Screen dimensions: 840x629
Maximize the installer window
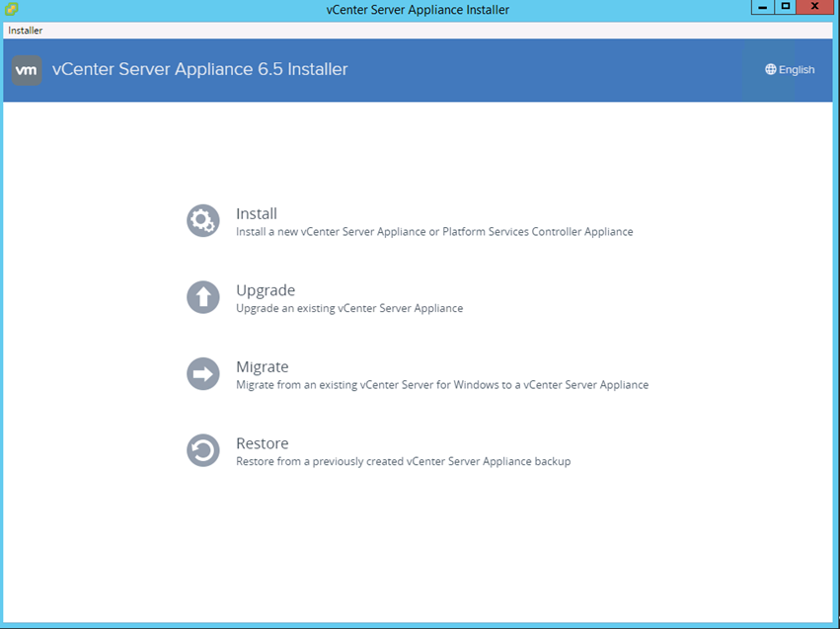tap(786, 7)
